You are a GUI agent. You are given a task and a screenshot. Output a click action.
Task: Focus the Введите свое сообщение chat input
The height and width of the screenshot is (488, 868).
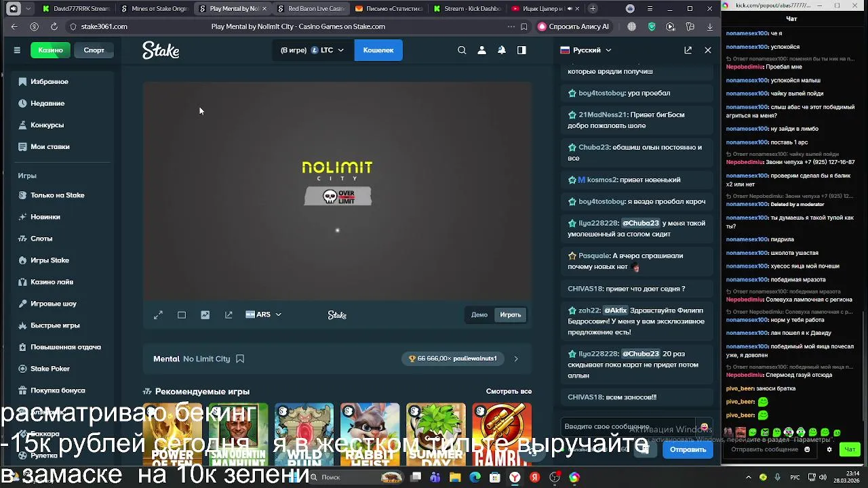tap(627, 427)
